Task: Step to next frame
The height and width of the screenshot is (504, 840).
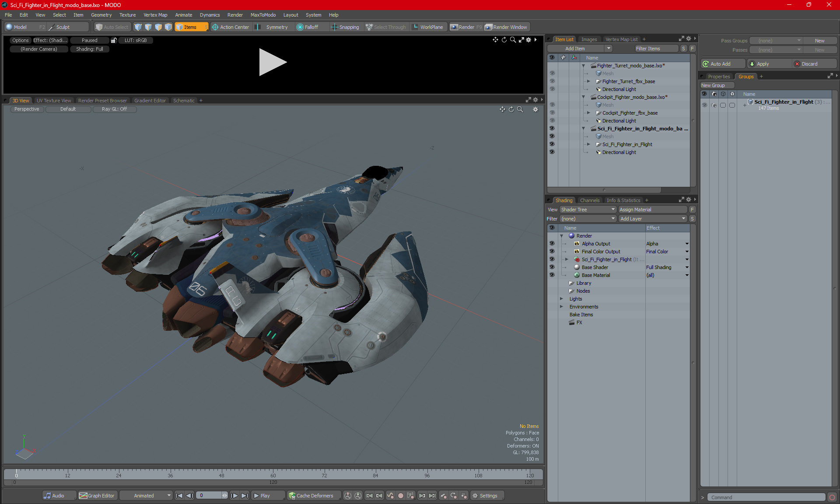Action: [x=234, y=496]
